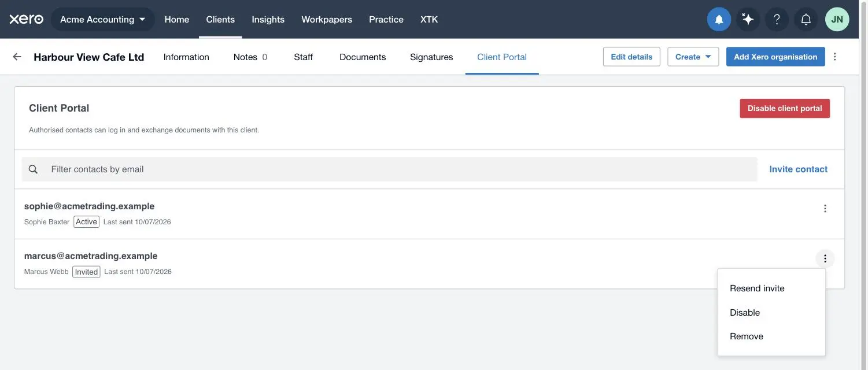Choose Remove from the context menu
Image resolution: width=868 pixels, height=370 pixels.
(771, 336)
